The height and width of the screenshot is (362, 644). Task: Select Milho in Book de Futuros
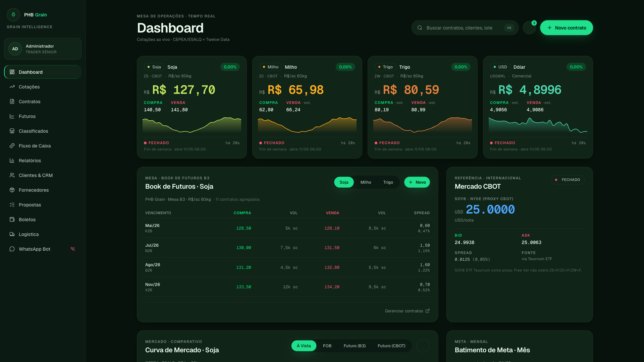coord(366,182)
